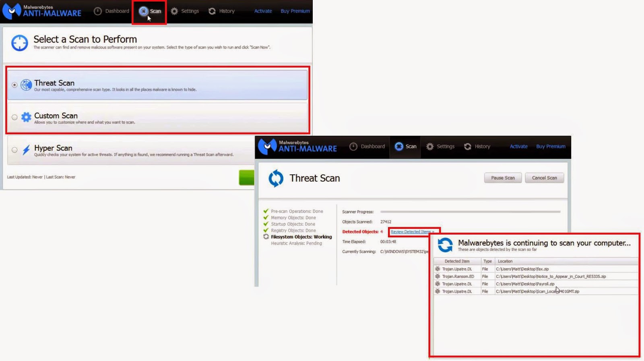Image resolution: width=644 pixels, height=361 pixels.
Task: Click the Threat Scan radar icon
Action: pyautogui.click(x=26, y=85)
